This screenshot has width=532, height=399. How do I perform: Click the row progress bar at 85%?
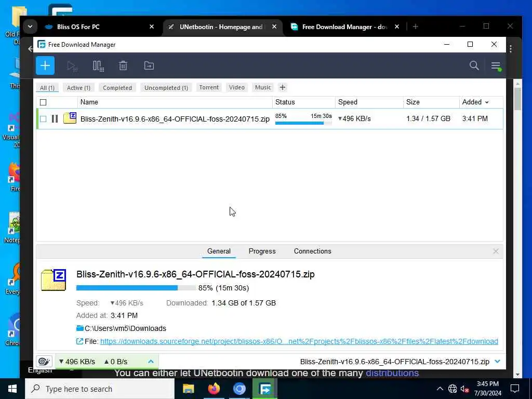click(303, 123)
